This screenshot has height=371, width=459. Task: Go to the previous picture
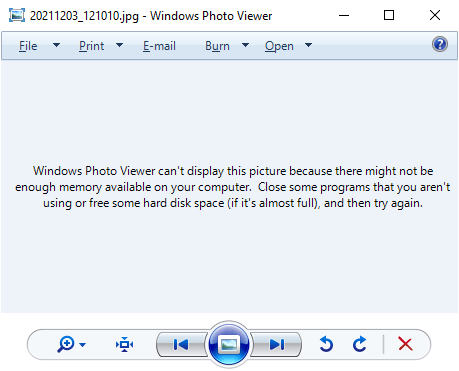[181, 345]
